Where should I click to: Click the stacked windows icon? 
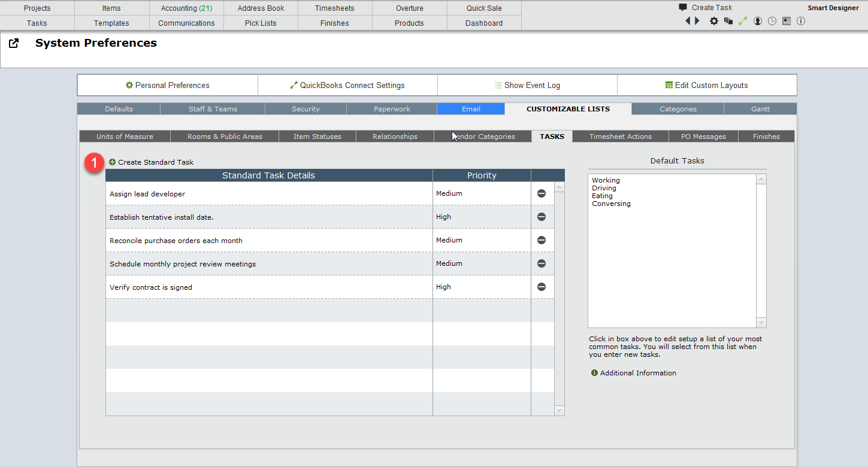point(728,21)
